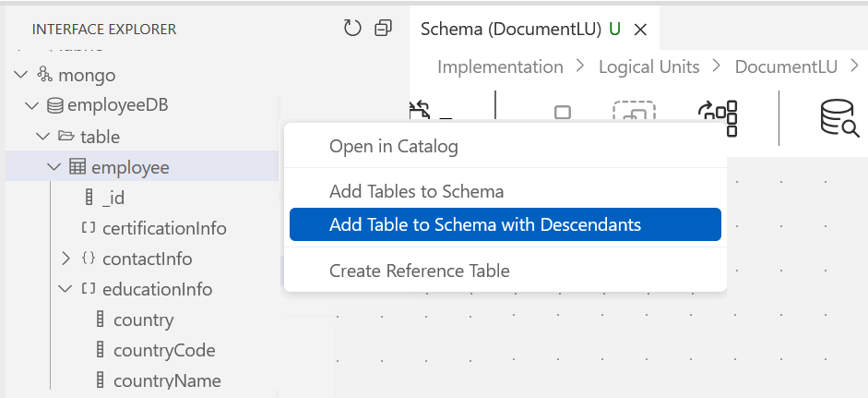The height and width of the screenshot is (398, 868).
Task: Select Add Tables to Schema
Action: [416, 192]
